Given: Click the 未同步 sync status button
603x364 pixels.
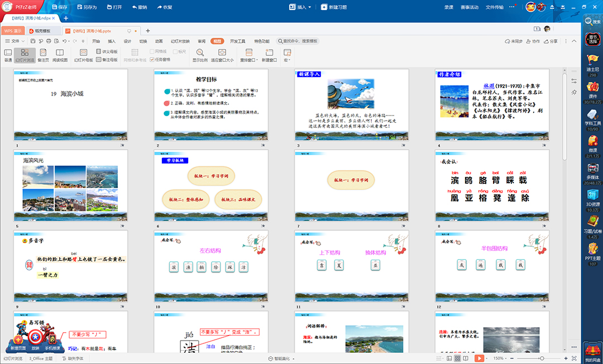Looking at the screenshot, I should coord(514,41).
